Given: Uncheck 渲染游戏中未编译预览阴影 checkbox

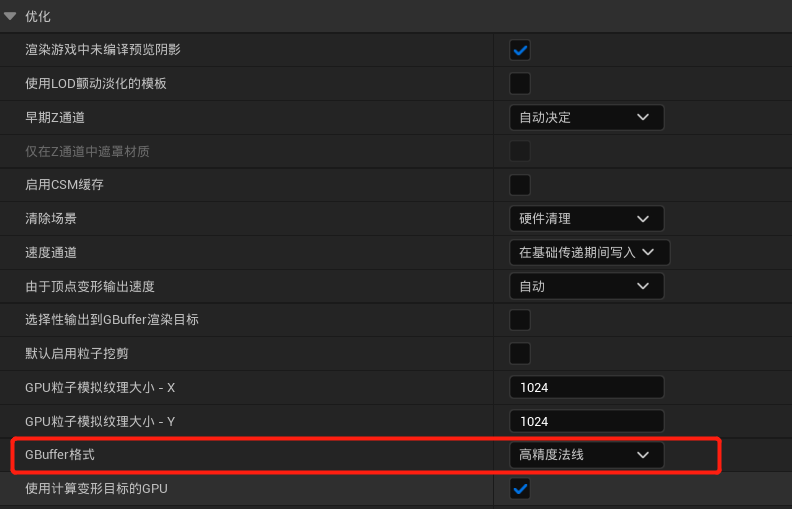Looking at the screenshot, I should click(x=520, y=49).
